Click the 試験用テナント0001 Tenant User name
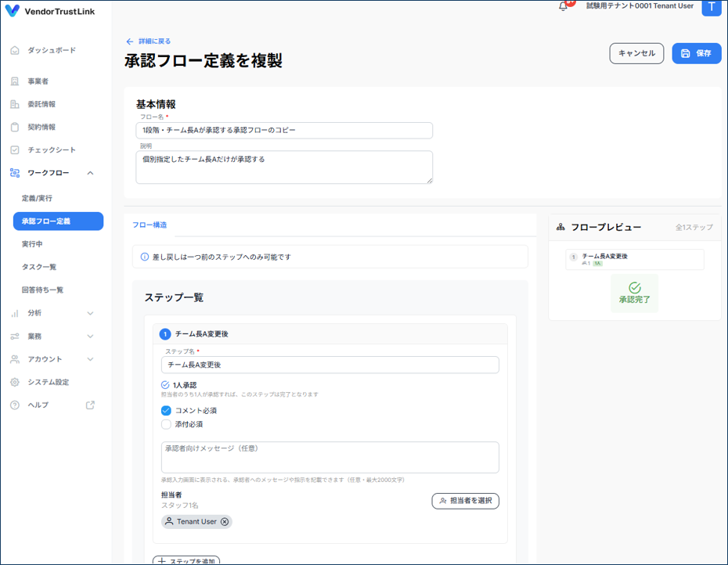The image size is (728, 565). coord(640,6)
